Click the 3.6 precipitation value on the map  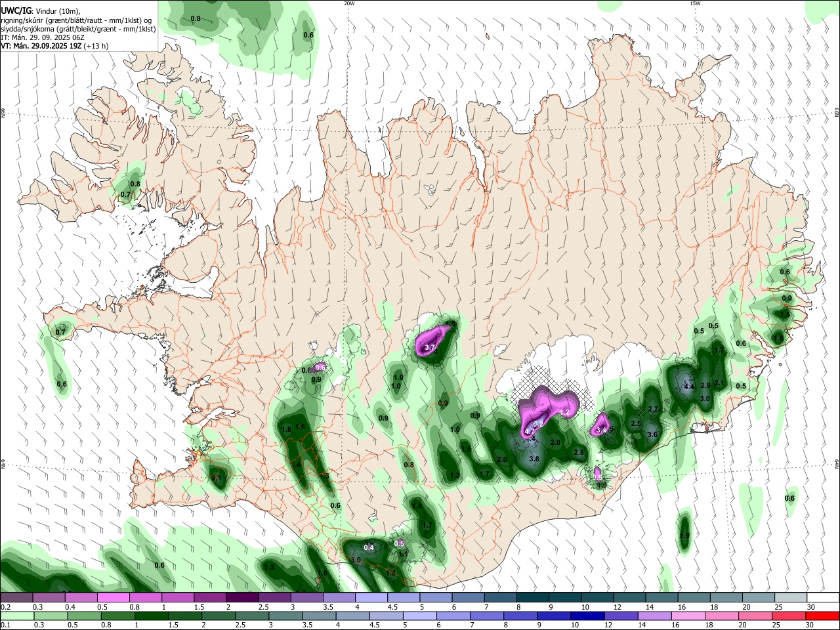point(652,434)
